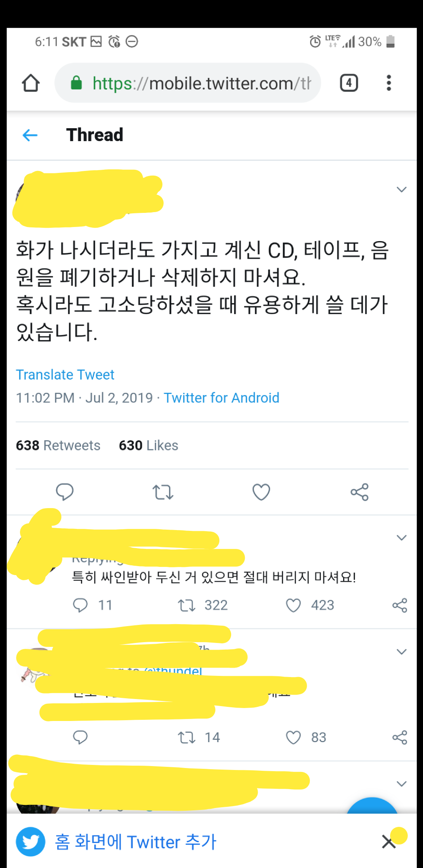The height and width of the screenshot is (868, 423).
Task: Expand chevron menu on second reply
Action: point(401,652)
